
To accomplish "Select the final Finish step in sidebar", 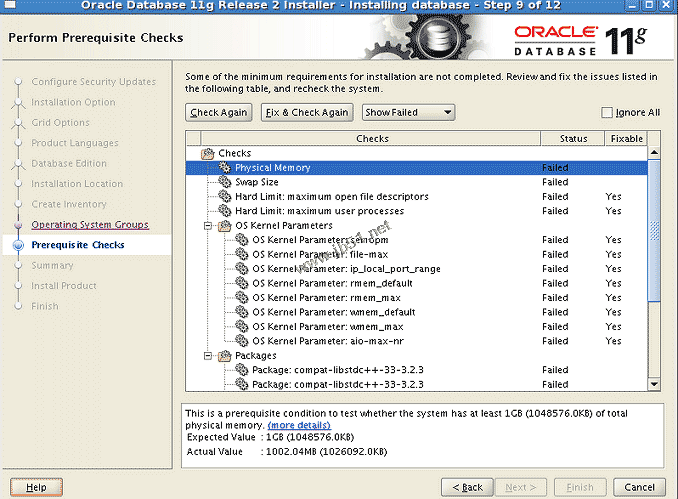I will point(45,306).
